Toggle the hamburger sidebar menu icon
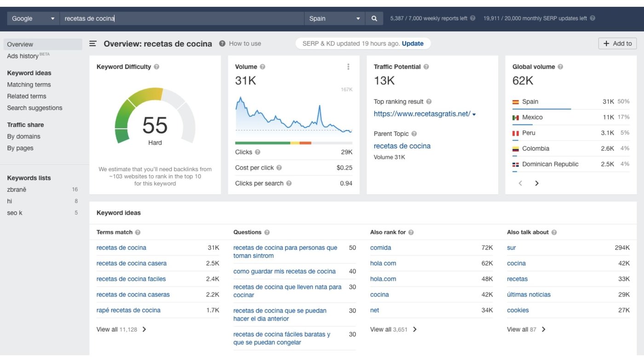644x362 pixels. tap(93, 44)
